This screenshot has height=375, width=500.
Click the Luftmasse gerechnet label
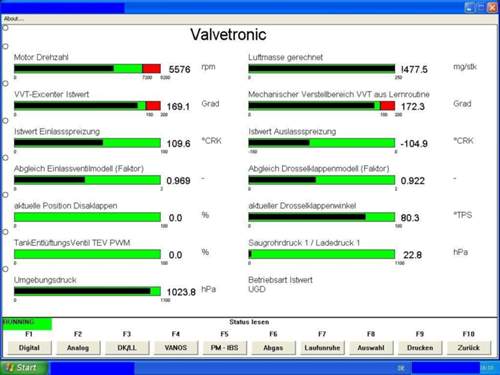pos(285,57)
